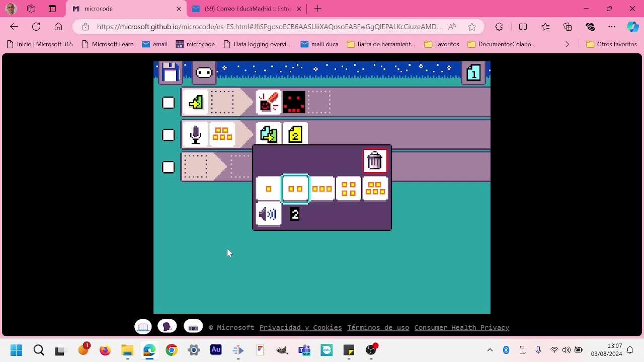This screenshot has height=362, width=644.
Task: Click the five-dot value tile in rule two
Action: [222, 134]
